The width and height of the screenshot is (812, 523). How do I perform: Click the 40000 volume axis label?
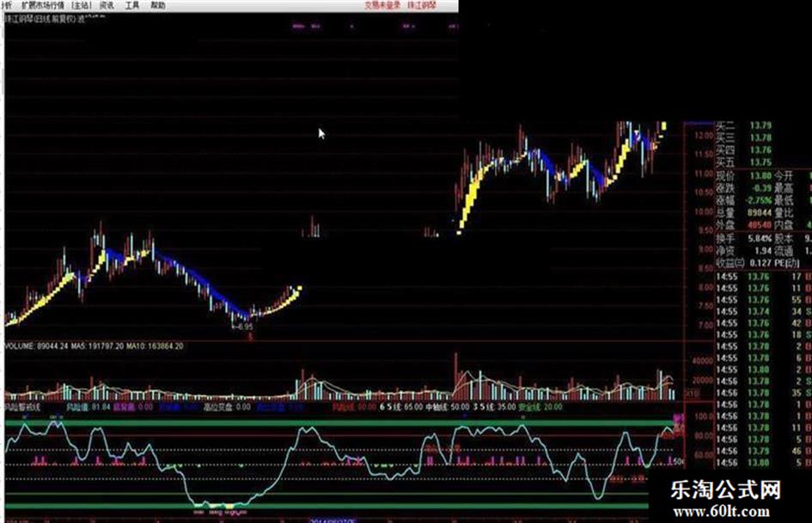pyautogui.click(x=703, y=361)
